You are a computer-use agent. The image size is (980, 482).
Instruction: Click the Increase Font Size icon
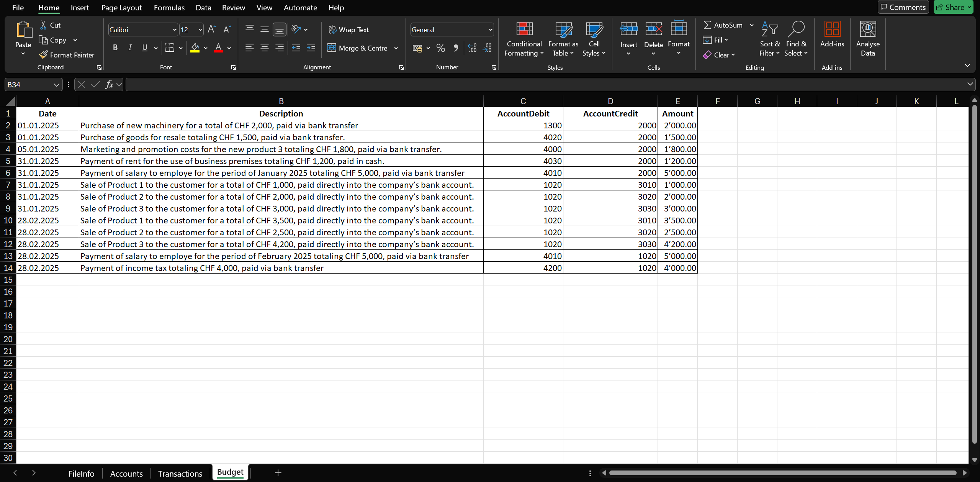pos(212,30)
